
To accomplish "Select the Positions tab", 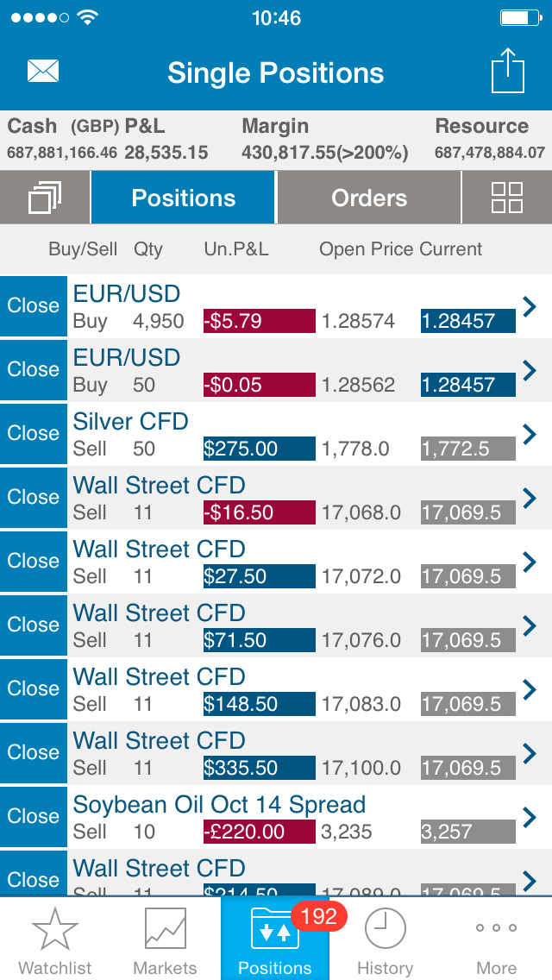I will coord(183,198).
